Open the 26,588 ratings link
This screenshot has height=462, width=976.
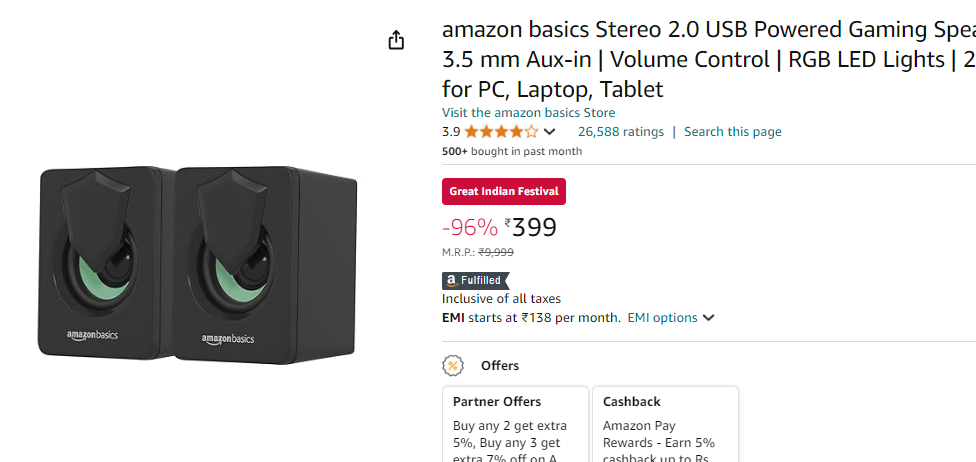620,132
